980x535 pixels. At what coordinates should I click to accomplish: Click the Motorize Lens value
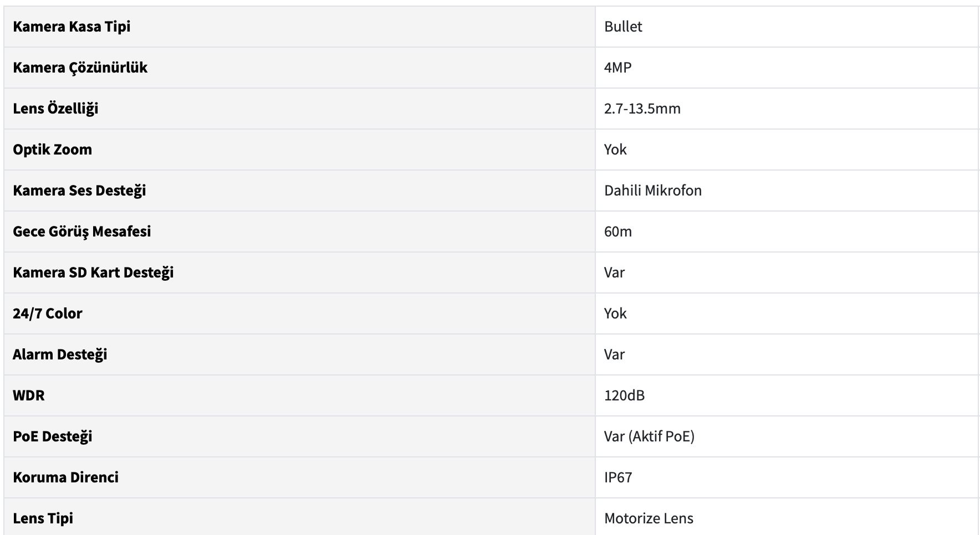pyautogui.click(x=649, y=518)
